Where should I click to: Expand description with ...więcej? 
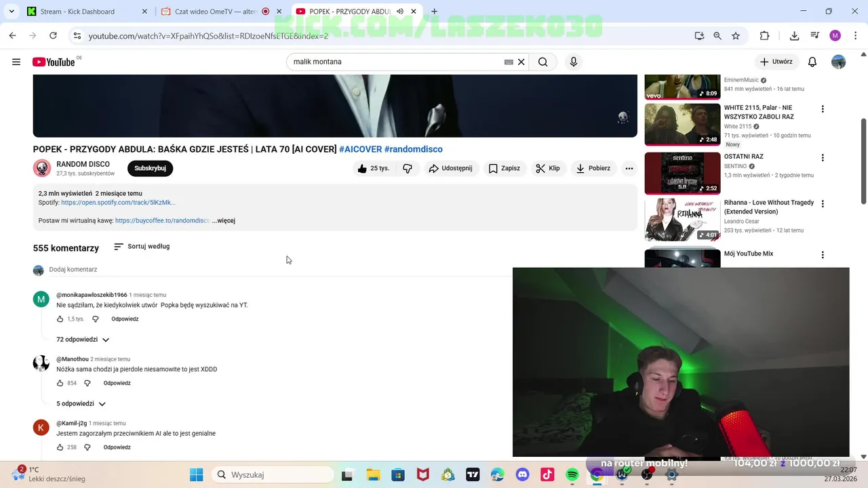[x=224, y=221]
